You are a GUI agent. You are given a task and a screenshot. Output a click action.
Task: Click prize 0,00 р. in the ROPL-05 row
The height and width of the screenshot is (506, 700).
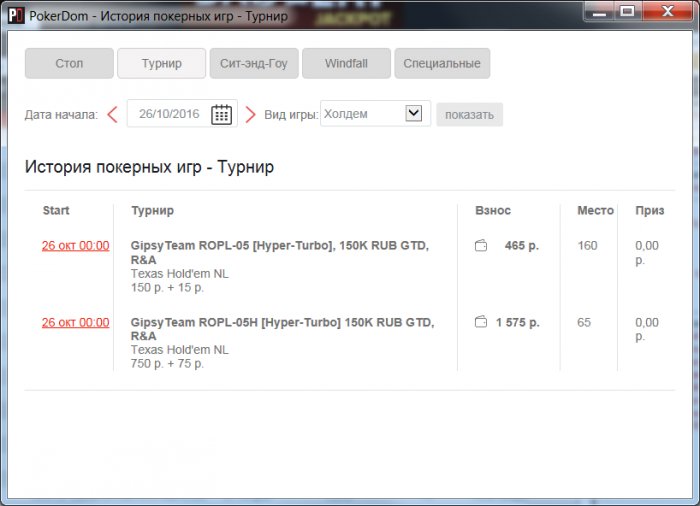tap(647, 252)
